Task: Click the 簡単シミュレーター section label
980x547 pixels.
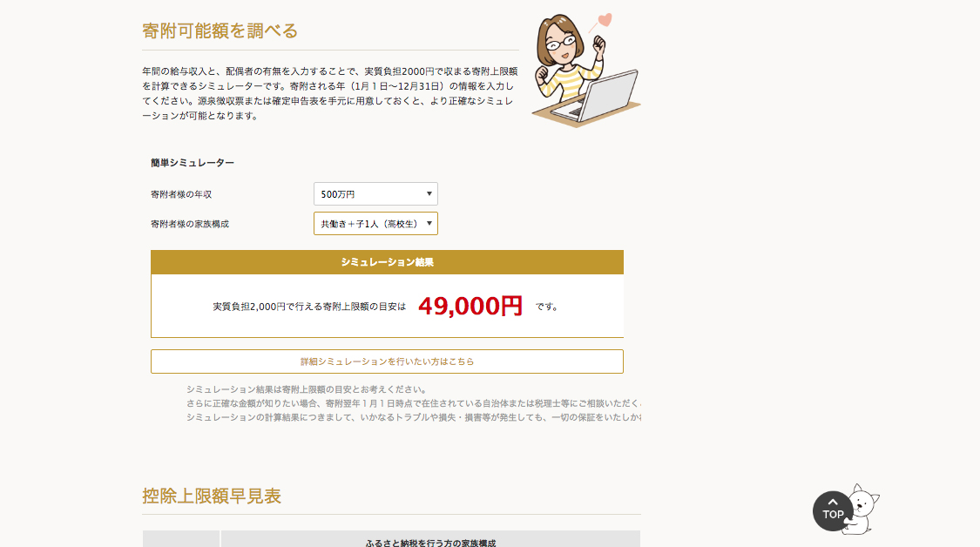Action: 192,163
